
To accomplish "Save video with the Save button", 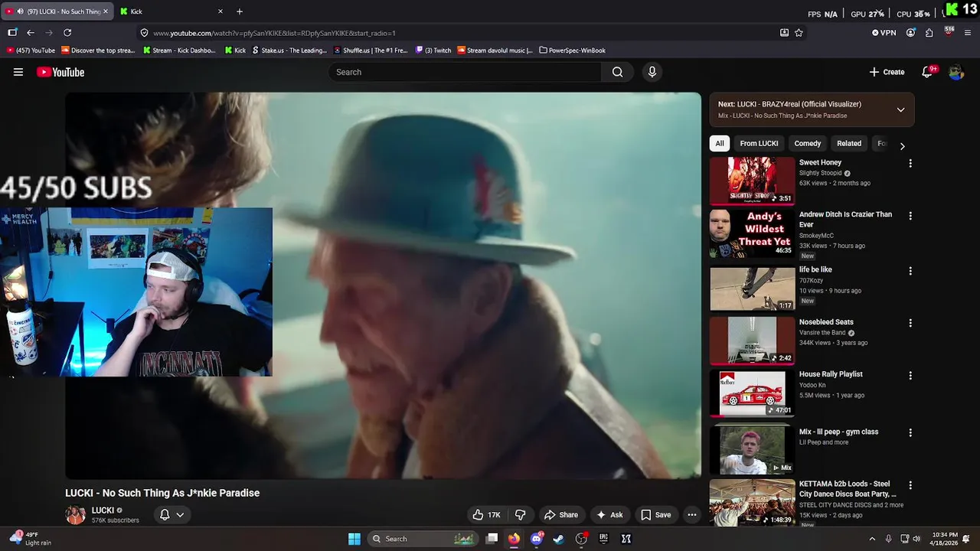I will [655, 515].
